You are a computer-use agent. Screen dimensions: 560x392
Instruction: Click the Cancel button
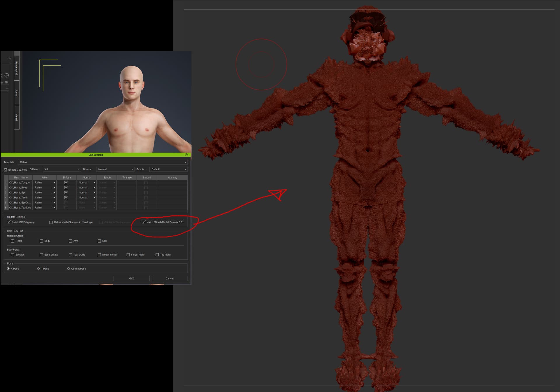coord(169,279)
